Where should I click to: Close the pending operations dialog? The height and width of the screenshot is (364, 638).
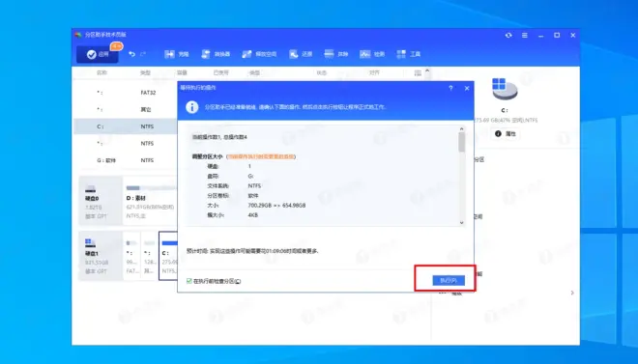(467, 88)
